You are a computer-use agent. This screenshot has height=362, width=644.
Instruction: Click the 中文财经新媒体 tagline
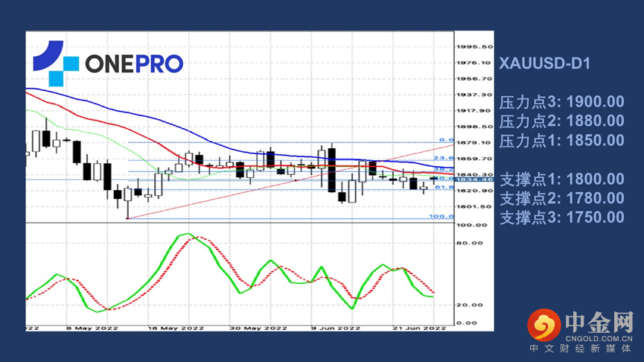point(580,349)
